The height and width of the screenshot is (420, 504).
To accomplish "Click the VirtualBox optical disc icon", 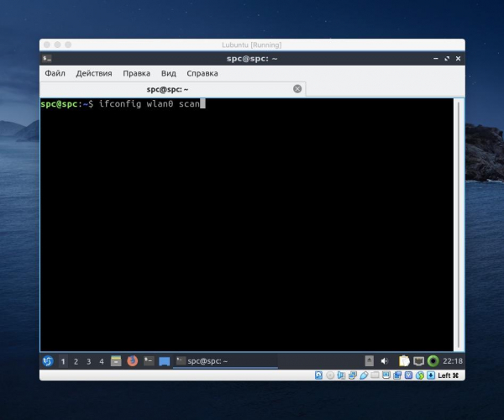I will (x=330, y=375).
